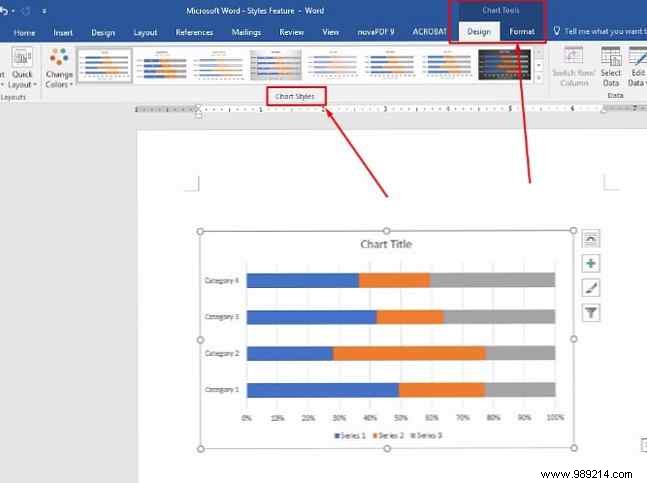Select the Series 1 legend entry
Image resolution: width=647 pixels, height=483 pixels.
pos(350,436)
